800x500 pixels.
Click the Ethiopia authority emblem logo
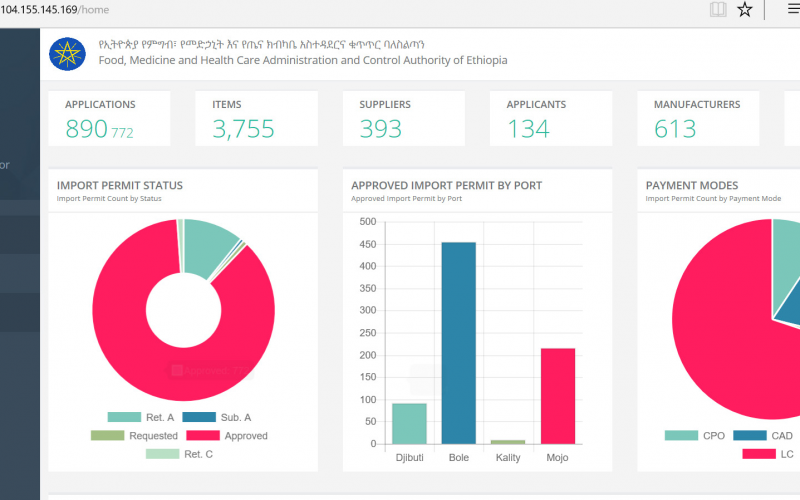coord(68,53)
